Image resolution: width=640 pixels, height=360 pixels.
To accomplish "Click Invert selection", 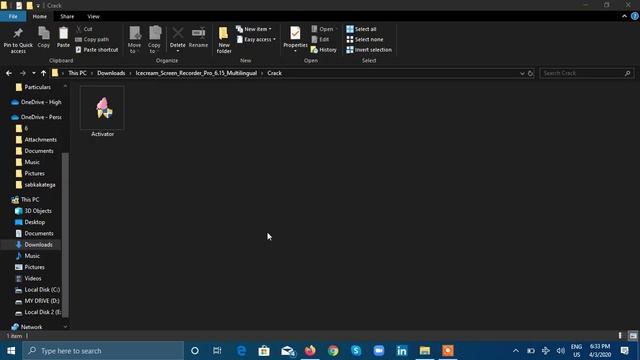I will tap(369, 50).
